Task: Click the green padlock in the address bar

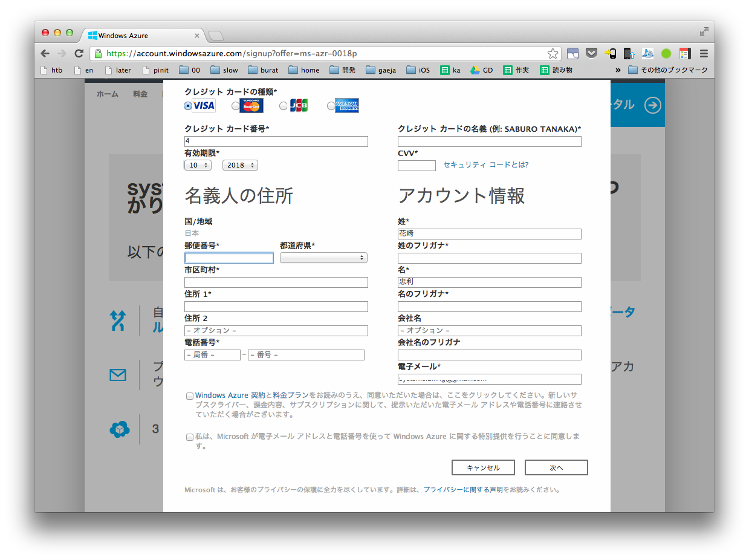Action: point(99,53)
